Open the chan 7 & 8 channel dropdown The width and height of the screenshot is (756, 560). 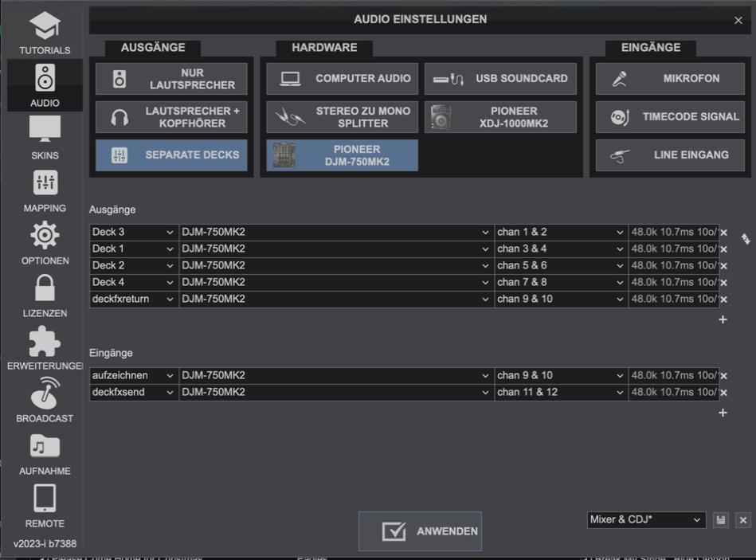tap(561, 283)
